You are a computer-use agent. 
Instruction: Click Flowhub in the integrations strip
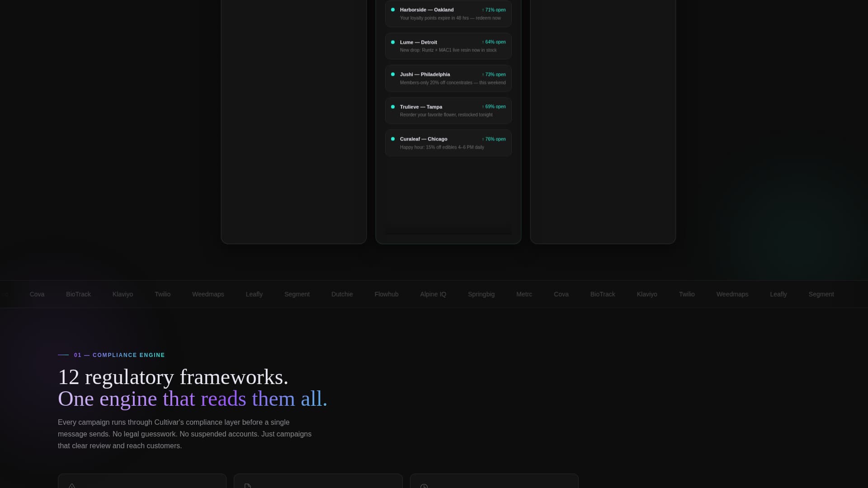(386, 294)
